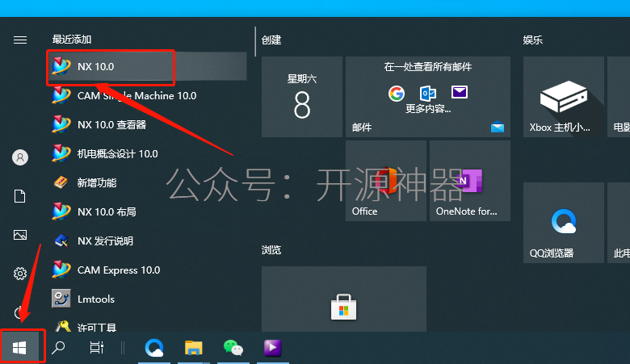Click Google icon in mail tile
Screen dimensions: 630x364
pyautogui.click(x=396, y=93)
